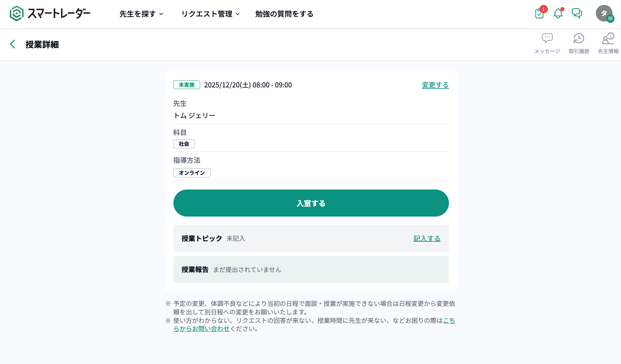Open 取引履歴 history clock icon
Image resolution: width=621 pixels, height=364 pixels.
pyautogui.click(x=579, y=39)
